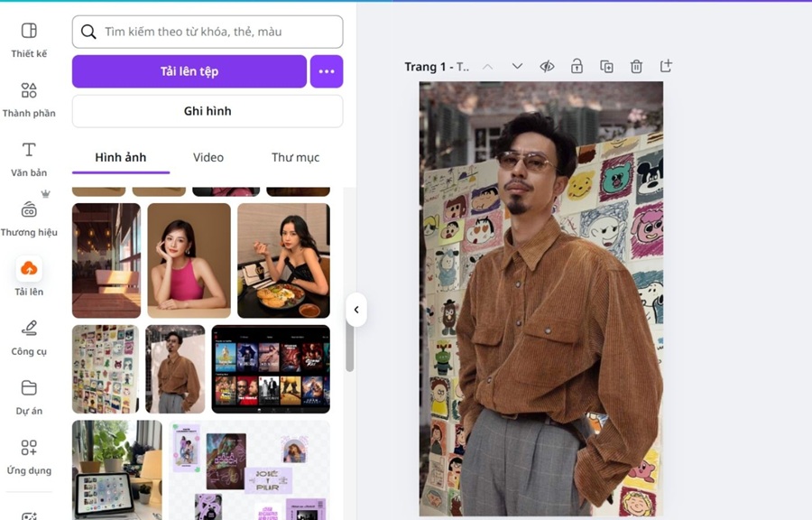The width and height of the screenshot is (812, 520).
Task: Toggle page visibility eye icon
Action: (x=547, y=67)
